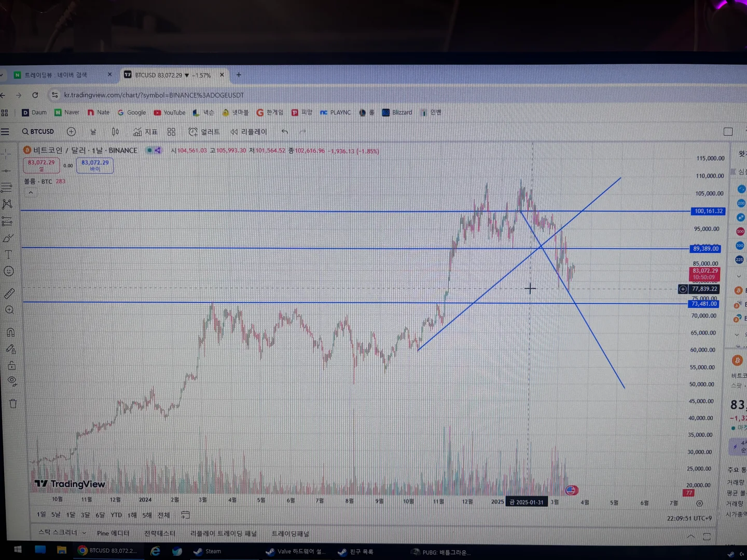Open the go to date calendar icon
Image resolution: width=747 pixels, height=560 pixels.
[x=185, y=515]
